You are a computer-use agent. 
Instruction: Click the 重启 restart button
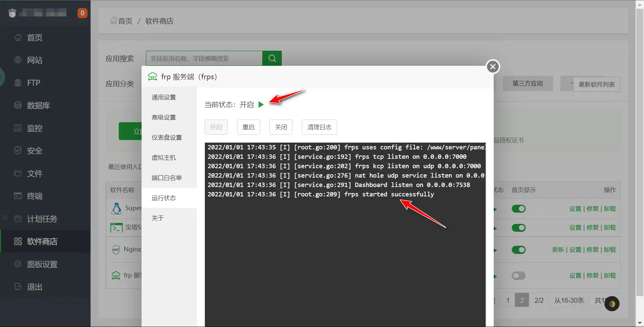[249, 127]
